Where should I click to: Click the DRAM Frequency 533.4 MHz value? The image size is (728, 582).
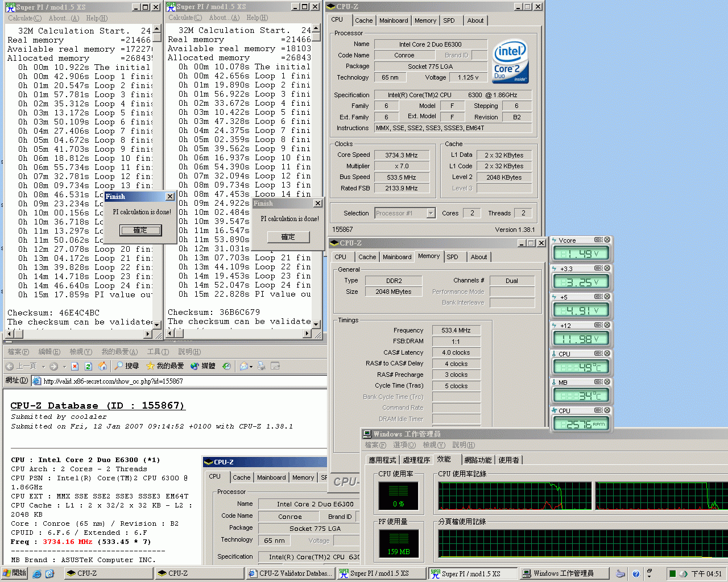point(456,330)
